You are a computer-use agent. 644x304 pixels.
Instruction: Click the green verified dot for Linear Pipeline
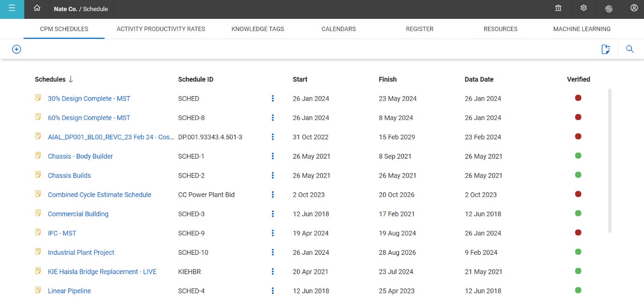[x=578, y=290]
